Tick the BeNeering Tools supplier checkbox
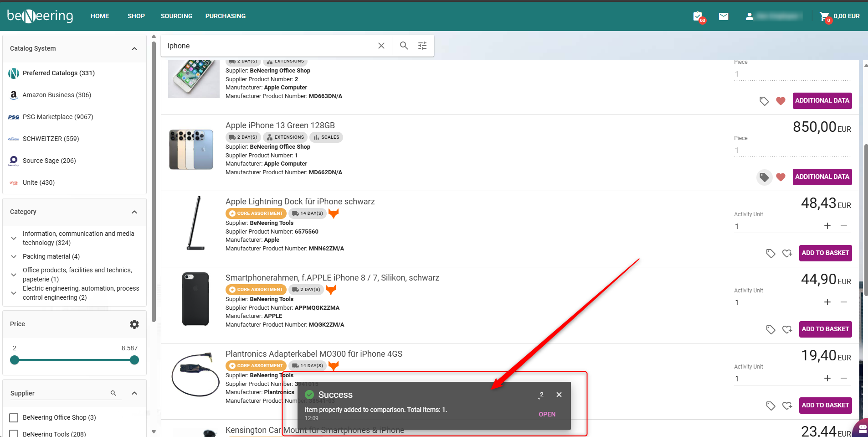The image size is (868, 437). click(x=14, y=433)
